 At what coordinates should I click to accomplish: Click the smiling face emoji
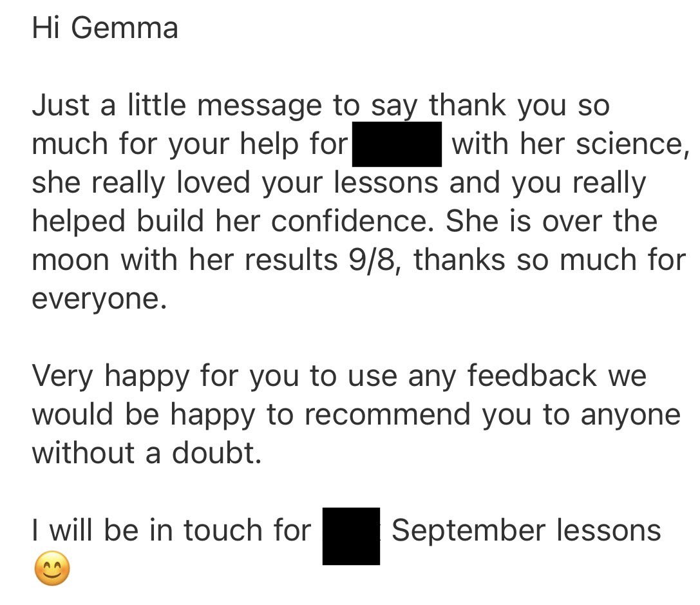[x=52, y=568]
